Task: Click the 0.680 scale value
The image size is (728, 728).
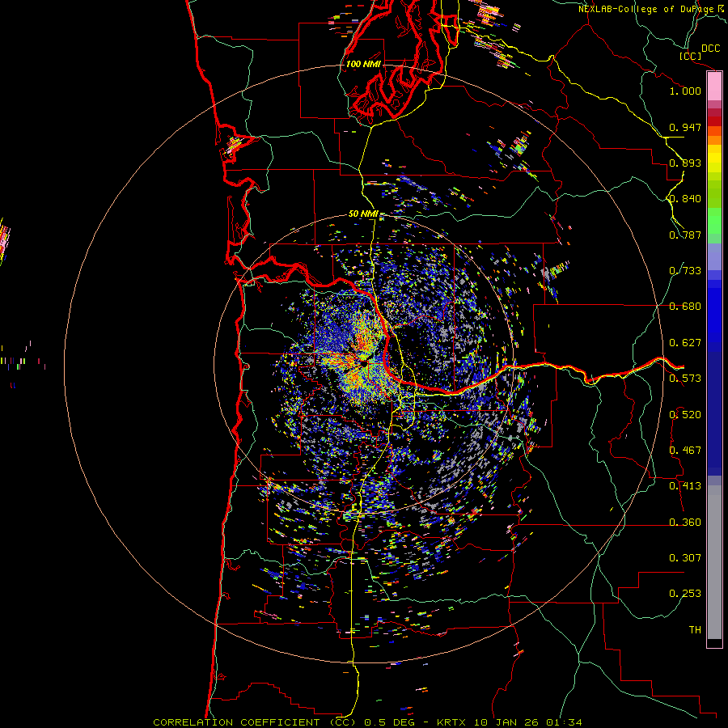Action: pos(685,307)
